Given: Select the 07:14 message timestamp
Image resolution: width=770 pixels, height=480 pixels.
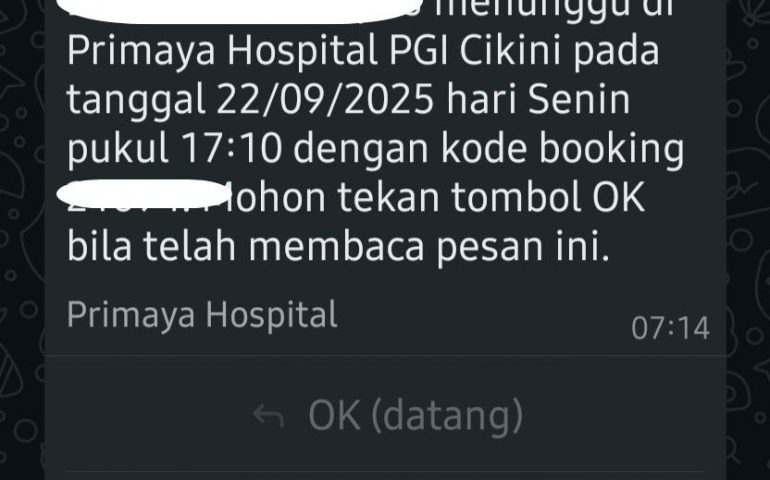Looking at the screenshot, I should [x=670, y=328].
